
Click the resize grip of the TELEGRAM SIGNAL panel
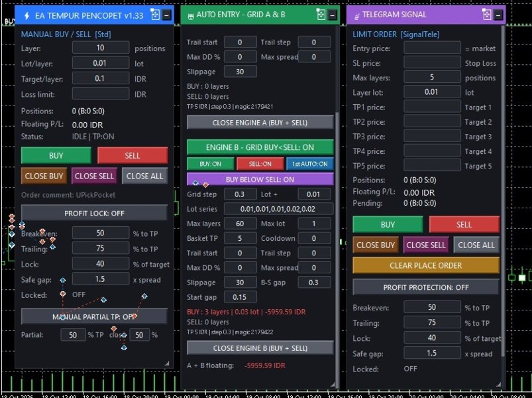pyautogui.click(x=498, y=384)
